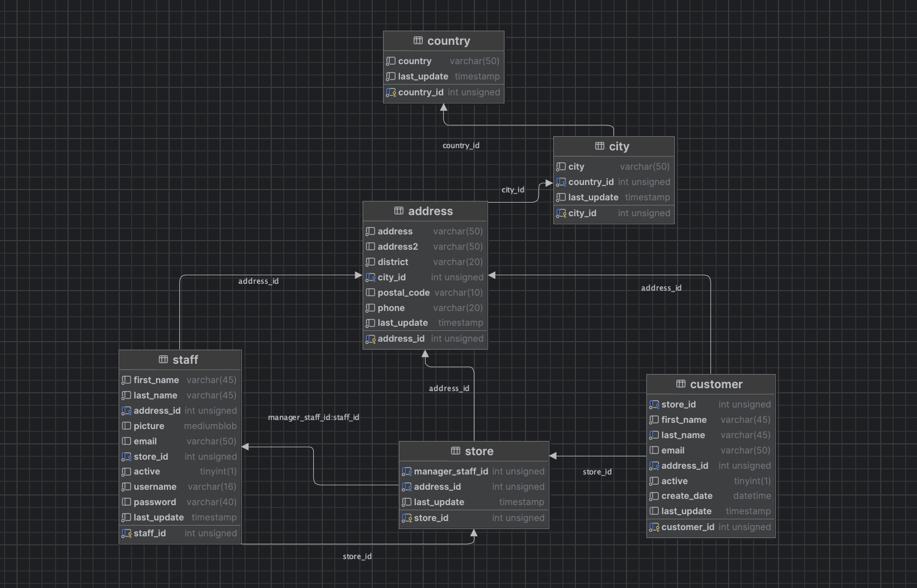Click the country varchar(50) column row
This screenshot has height=588, width=917.
tap(444, 61)
